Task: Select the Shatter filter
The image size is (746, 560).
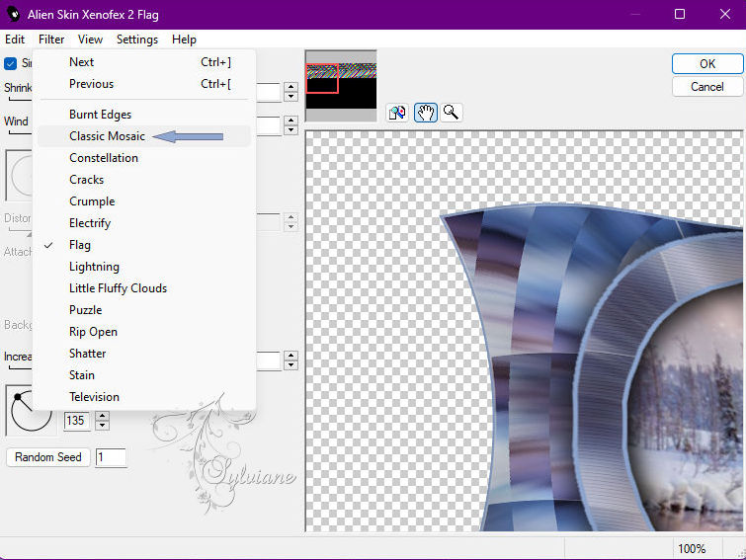Action: (144, 354)
